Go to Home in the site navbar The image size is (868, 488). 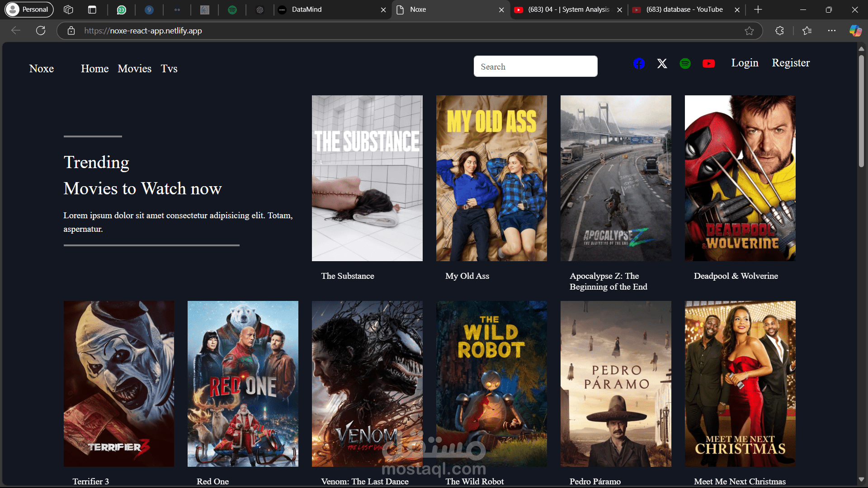[95, 69]
